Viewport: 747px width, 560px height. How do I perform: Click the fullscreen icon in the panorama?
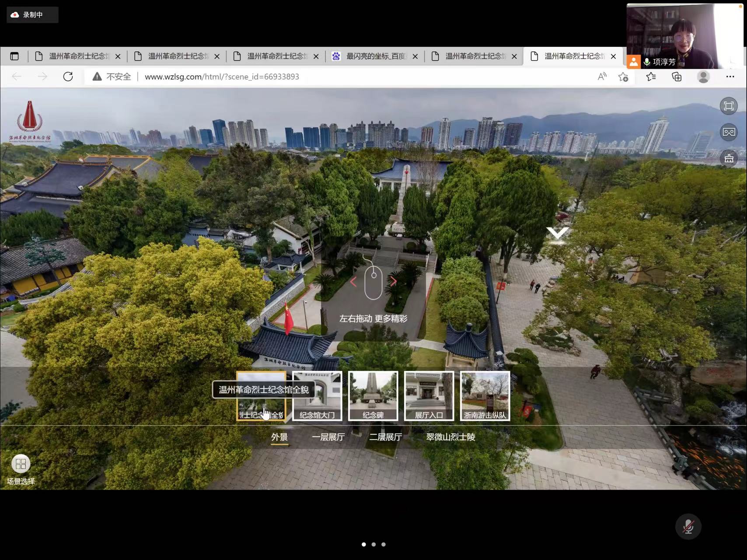[x=729, y=106]
